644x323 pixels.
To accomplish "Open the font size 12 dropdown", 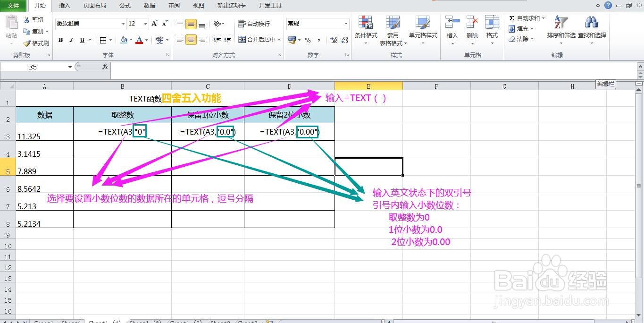I will pos(146,24).
